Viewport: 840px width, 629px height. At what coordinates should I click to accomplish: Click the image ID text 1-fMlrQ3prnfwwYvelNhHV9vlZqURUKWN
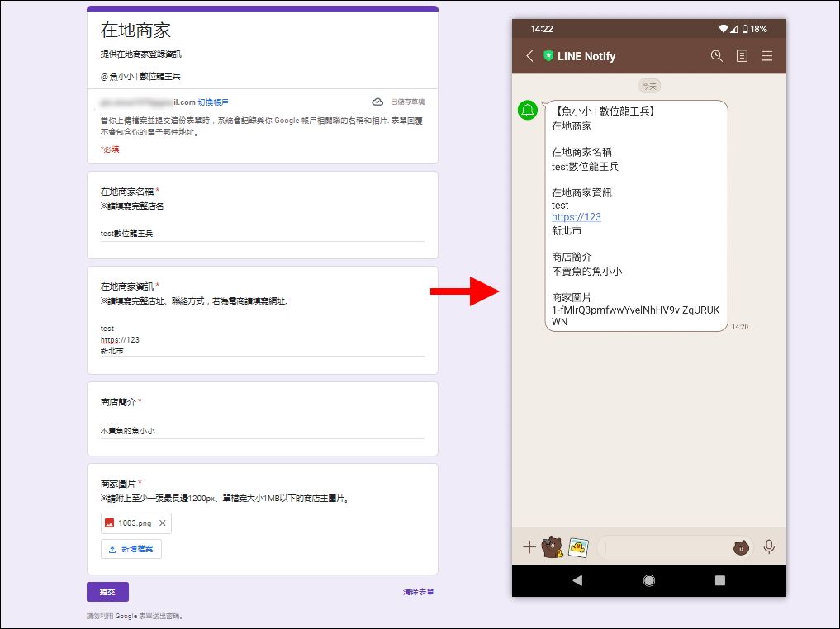pyautogui.click(x=636, y=316)
